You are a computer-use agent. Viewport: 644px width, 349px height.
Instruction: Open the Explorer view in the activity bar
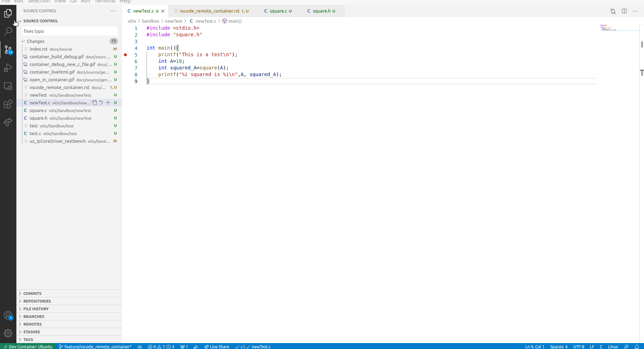[8, 13]
